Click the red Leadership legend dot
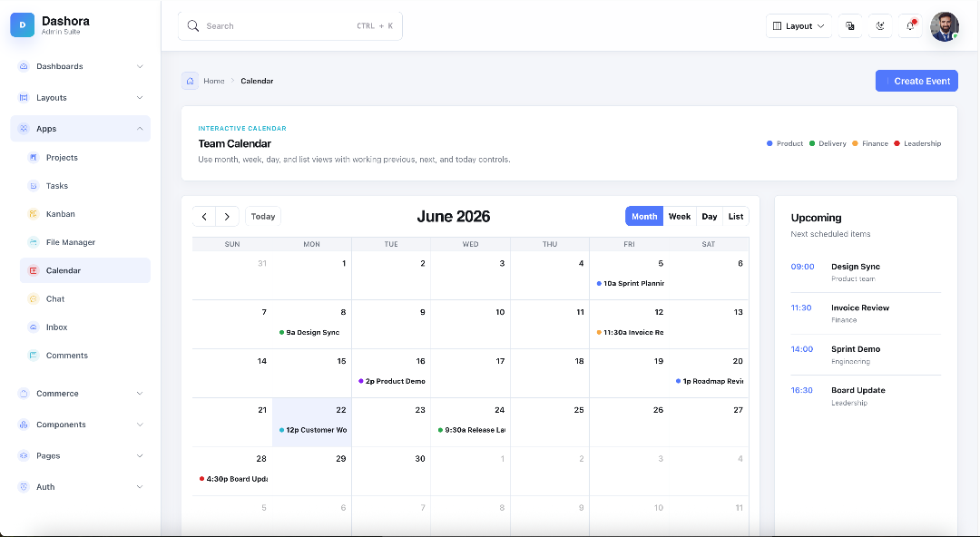Screen dimensions: 980x537 coord(897,144)
